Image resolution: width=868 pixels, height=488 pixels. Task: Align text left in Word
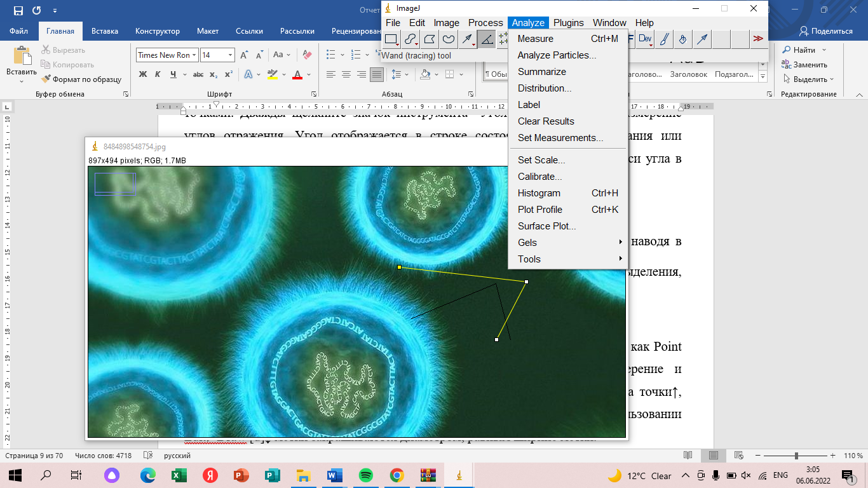tap(331, 74)
